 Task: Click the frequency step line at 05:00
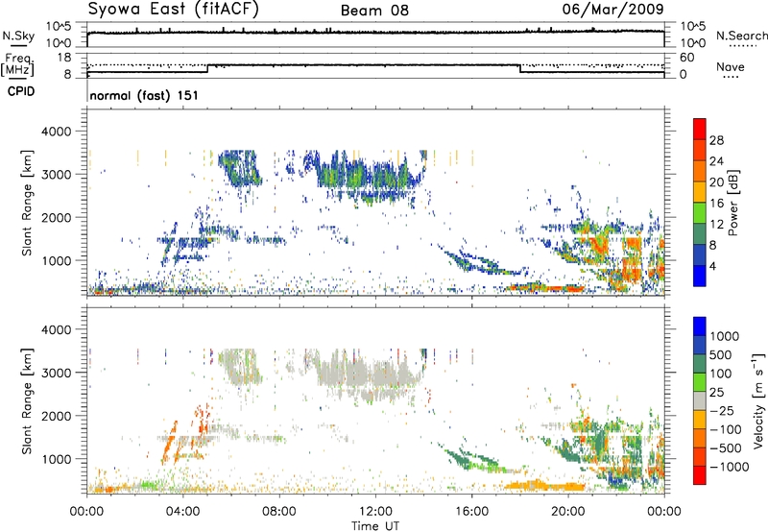click(x=207, y=68)
